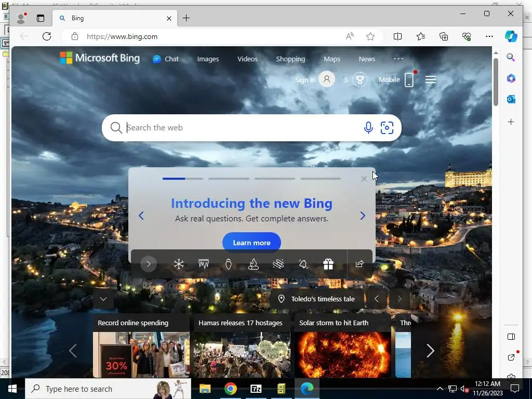
Task: Open Hamas releases 17 hostages story
Action: pos(242,345)
